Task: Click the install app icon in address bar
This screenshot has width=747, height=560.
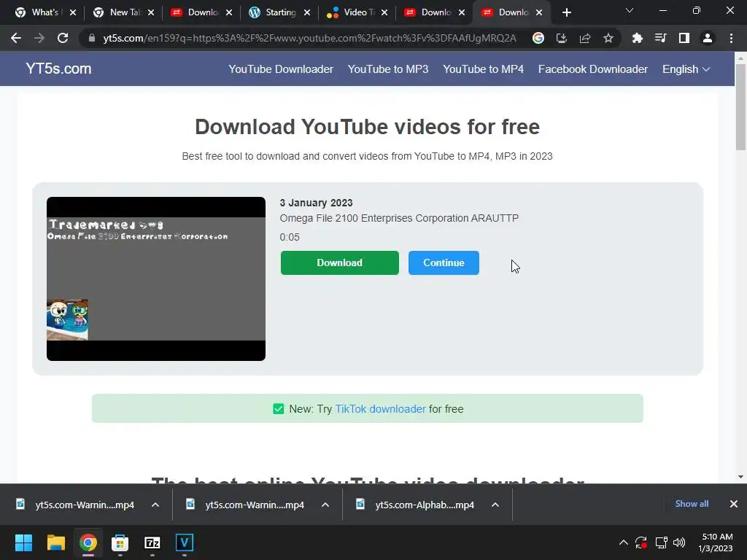Action: (562, 38)
